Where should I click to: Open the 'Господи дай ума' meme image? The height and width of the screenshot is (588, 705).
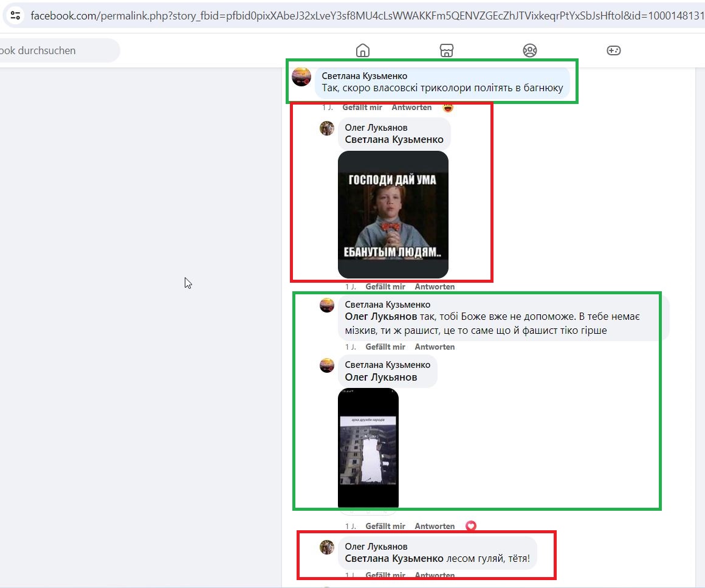coord(393,215)
